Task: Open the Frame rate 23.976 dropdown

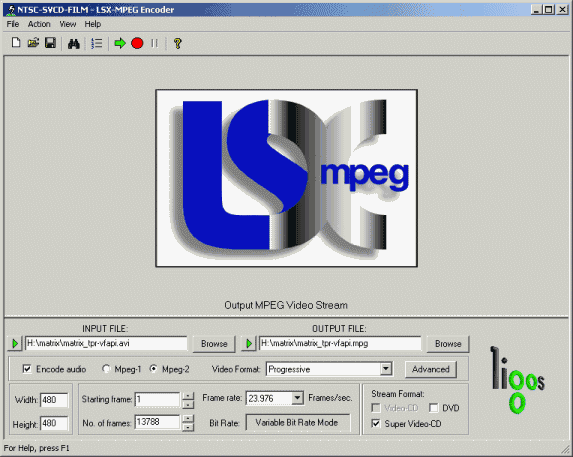Action: click(x=298, y=398)
